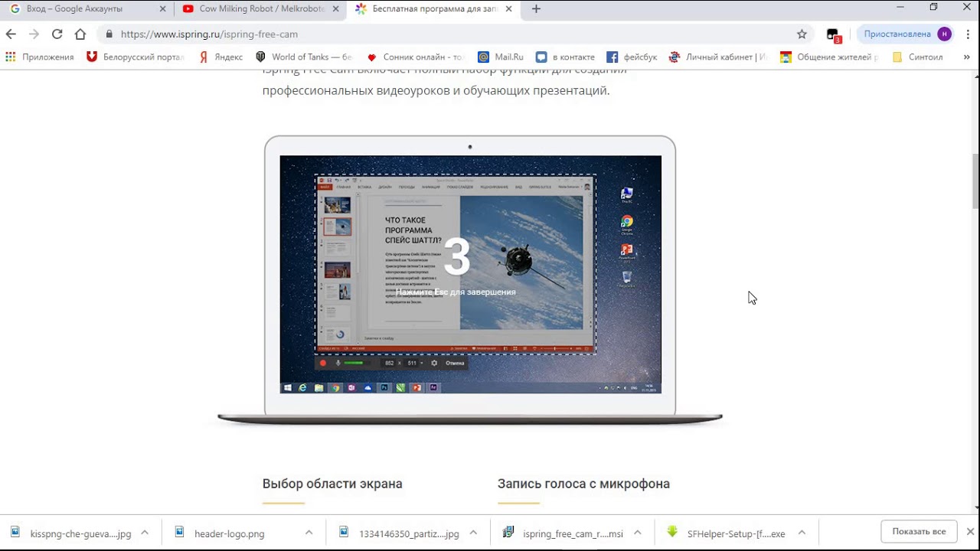Expand options for ispring_free_cam msi download
Viewport: 980px width, 551px height.
(x=637, y=533)
